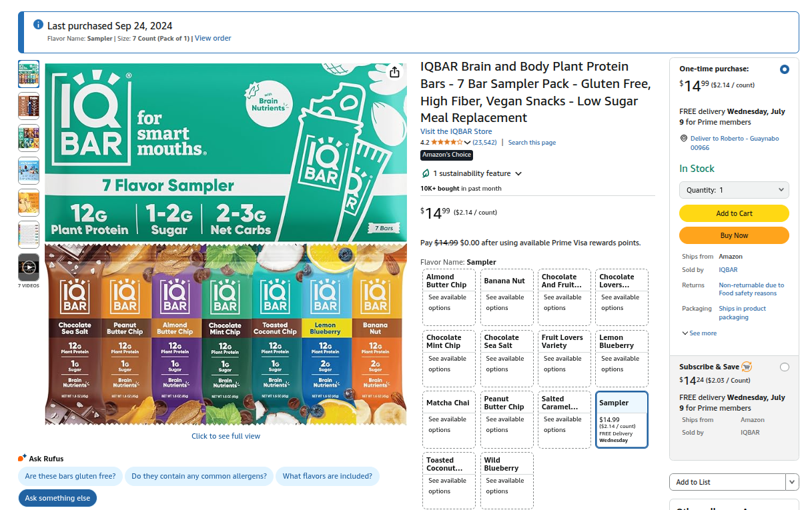Click the blue info icon by Last purchased
The image size is (812, 510).
pyautogui.click(x=39, y=25)
